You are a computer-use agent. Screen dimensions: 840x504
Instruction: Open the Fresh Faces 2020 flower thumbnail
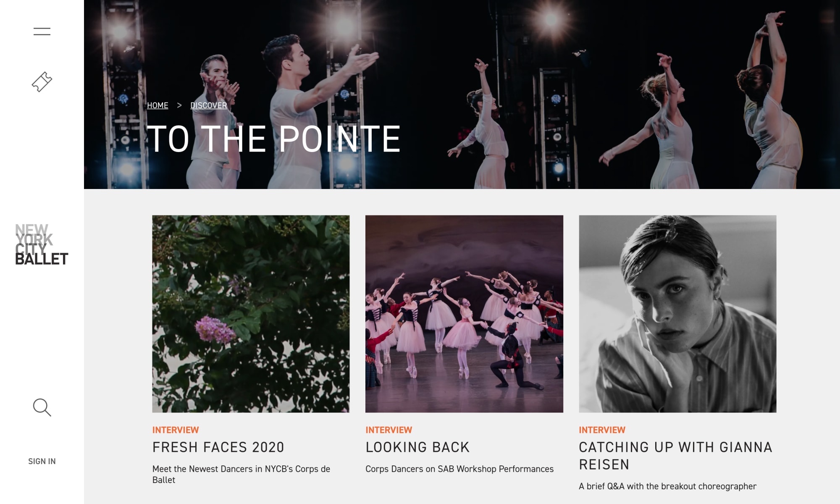coord(251,314)
